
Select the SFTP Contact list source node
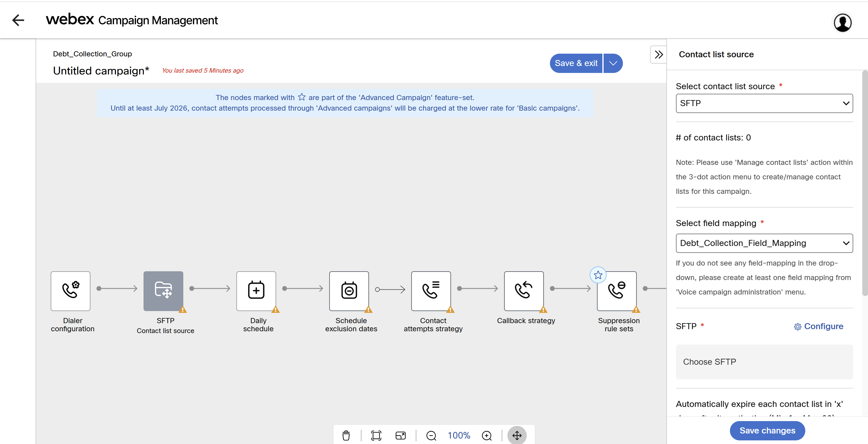[163, 291]
